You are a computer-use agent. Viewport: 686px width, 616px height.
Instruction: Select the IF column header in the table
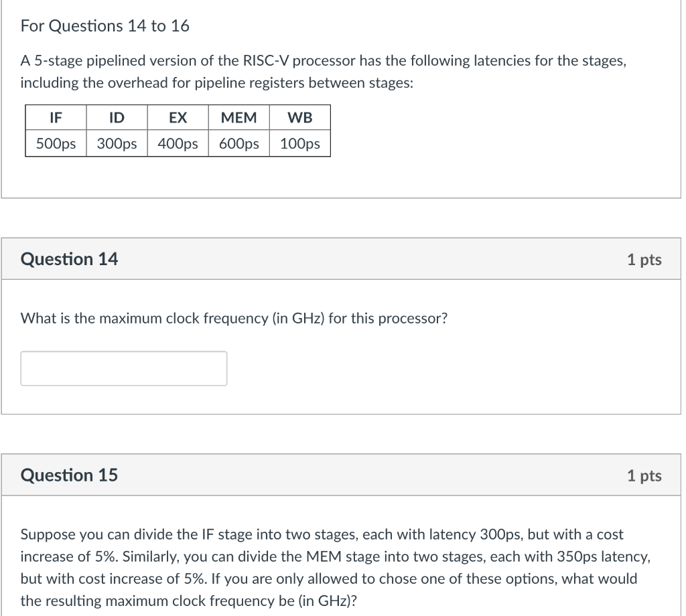pos(55,118)
